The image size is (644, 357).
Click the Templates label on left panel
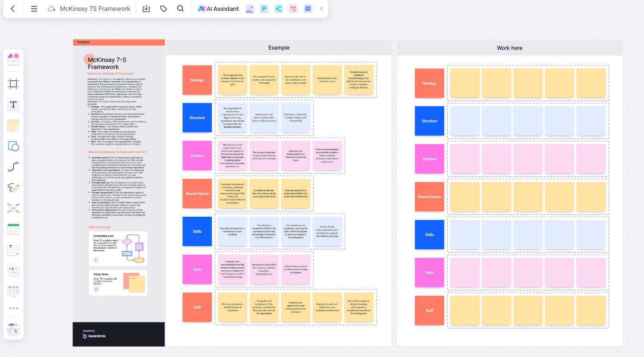(x=83, y=42)
